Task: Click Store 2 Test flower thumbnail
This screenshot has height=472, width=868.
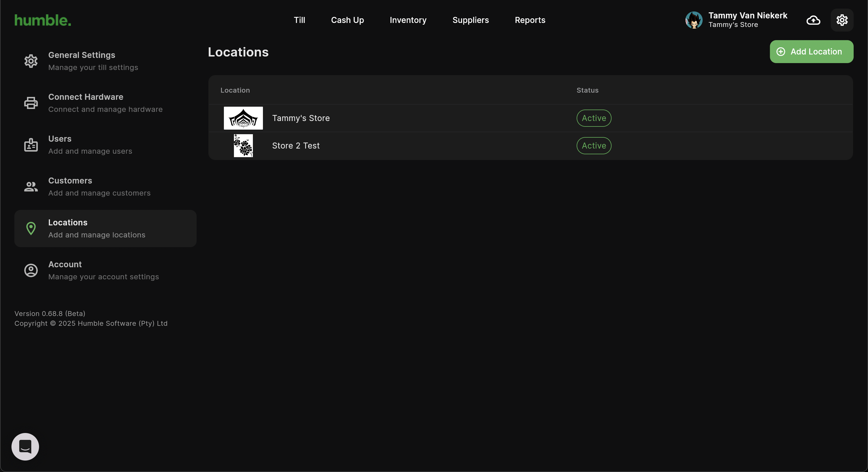Action: [243, 145]
